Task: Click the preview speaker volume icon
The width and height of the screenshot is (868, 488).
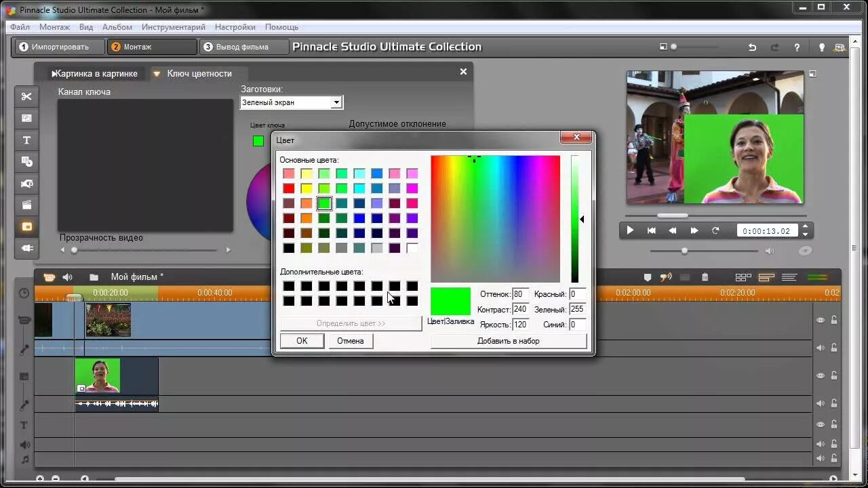Action: tap(770, 251)
